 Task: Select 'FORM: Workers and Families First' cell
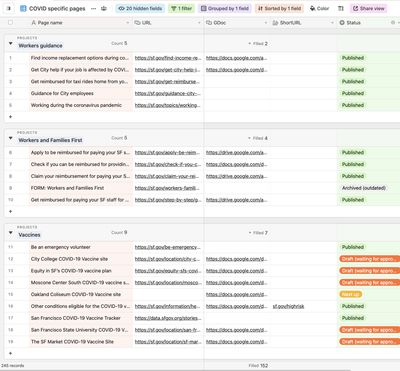(80, 188)
